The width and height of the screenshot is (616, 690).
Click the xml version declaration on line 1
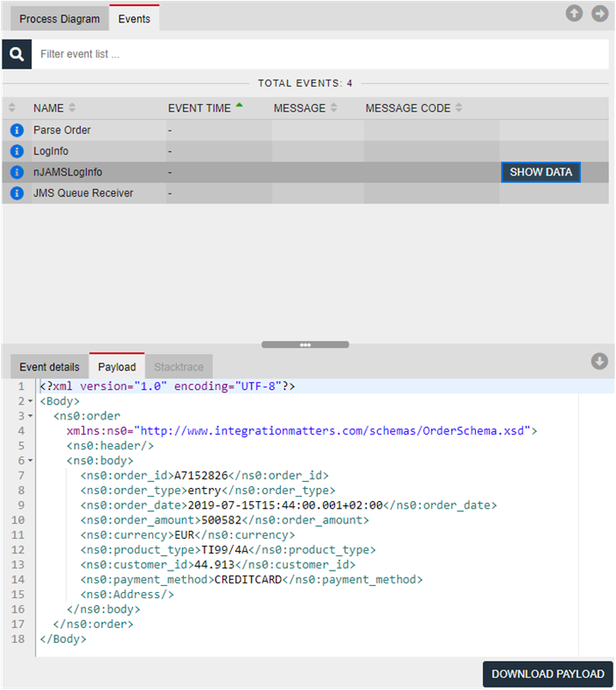[168, 387]
